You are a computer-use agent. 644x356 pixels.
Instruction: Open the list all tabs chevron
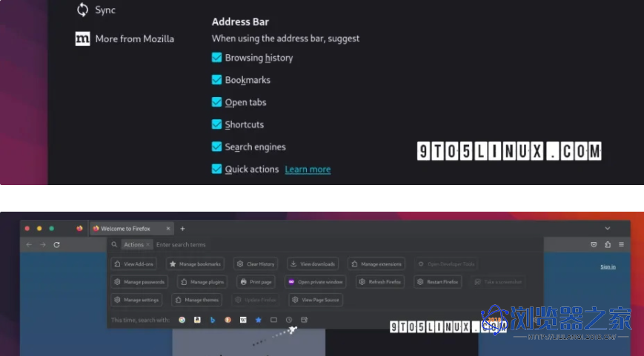point(608,229)
